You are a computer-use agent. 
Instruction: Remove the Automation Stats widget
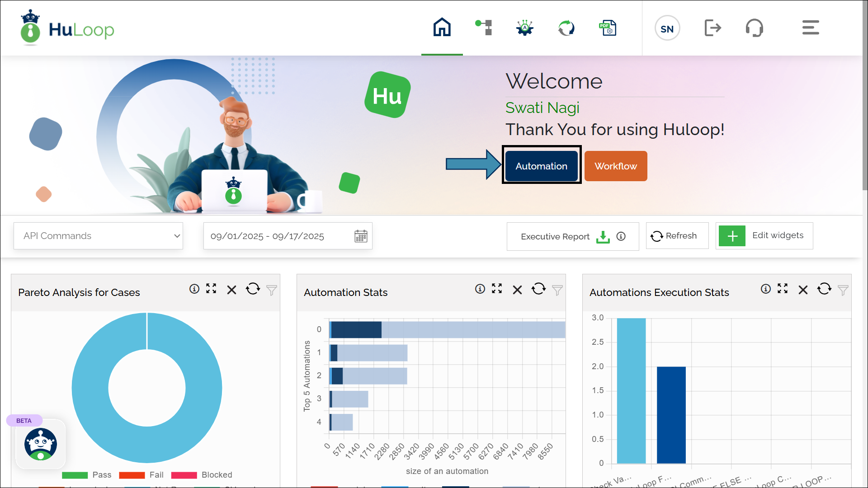click(x=517, y=290)
